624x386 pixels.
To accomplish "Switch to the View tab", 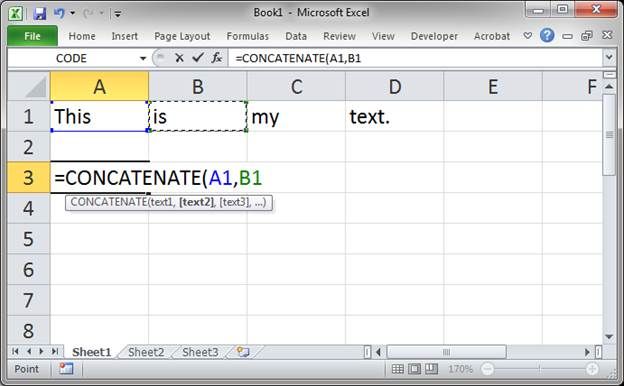I will 383,36.
